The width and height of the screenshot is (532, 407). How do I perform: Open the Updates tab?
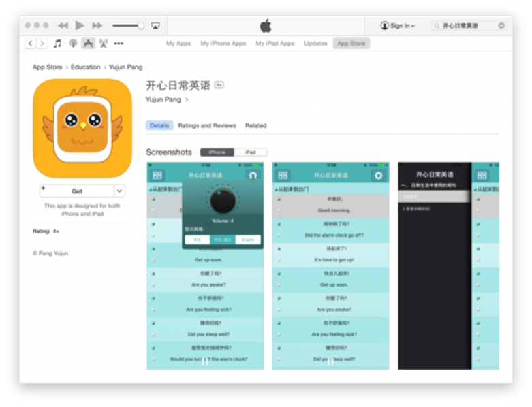click(x=315, y=44)
